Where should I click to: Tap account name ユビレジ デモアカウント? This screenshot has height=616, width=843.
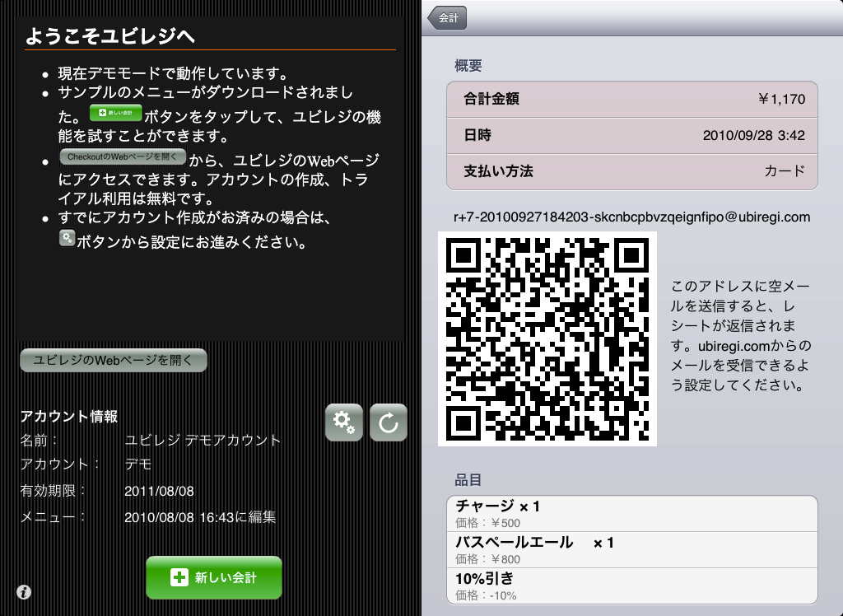click(x=203, y=440)
